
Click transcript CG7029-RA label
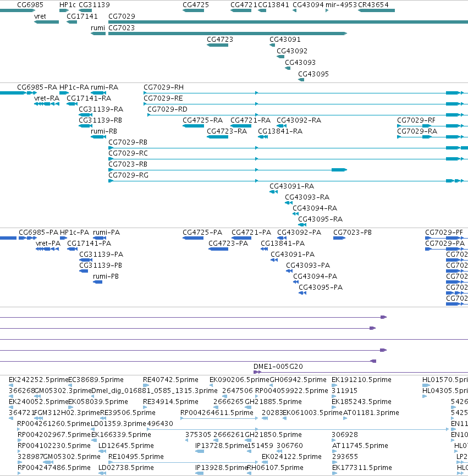pyautogui.click(x=417, y=131)
